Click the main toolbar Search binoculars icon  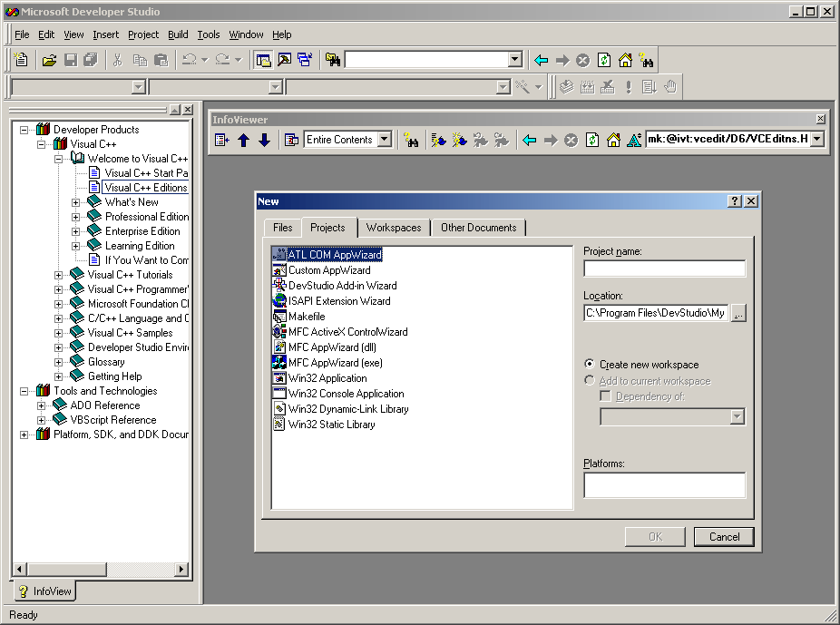(646, 60)
